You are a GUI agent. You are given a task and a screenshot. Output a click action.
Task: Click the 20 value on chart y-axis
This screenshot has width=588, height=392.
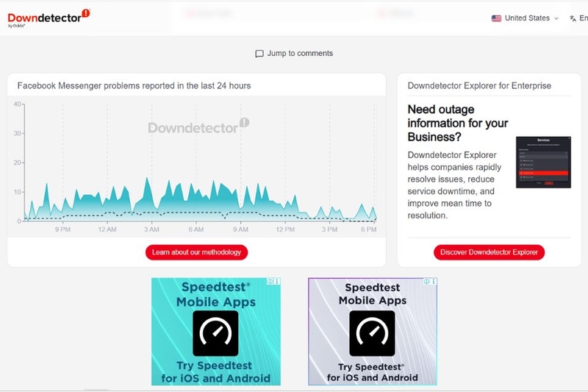click(x=17, y=163)
